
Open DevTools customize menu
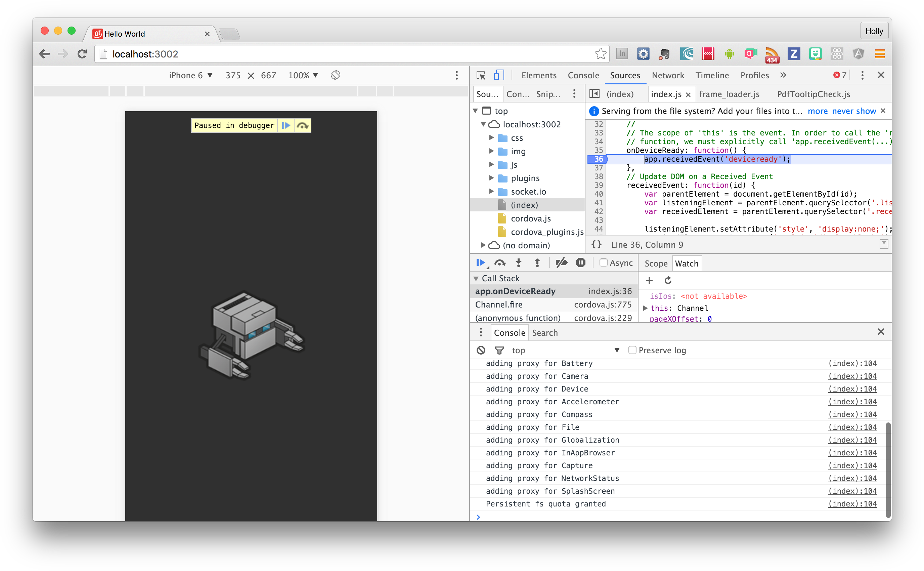point(862,75)
